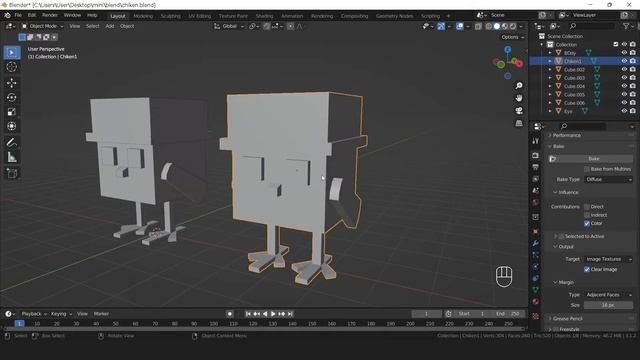Screen dimensions: 640x360
Task: Enable Selected to Active checkbox
Action: pos(561,236)
